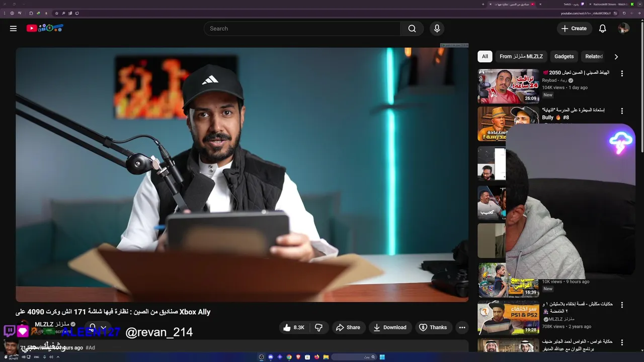Submit search with magnifier icon
This screenshot has width=644, height=362.
412,29
